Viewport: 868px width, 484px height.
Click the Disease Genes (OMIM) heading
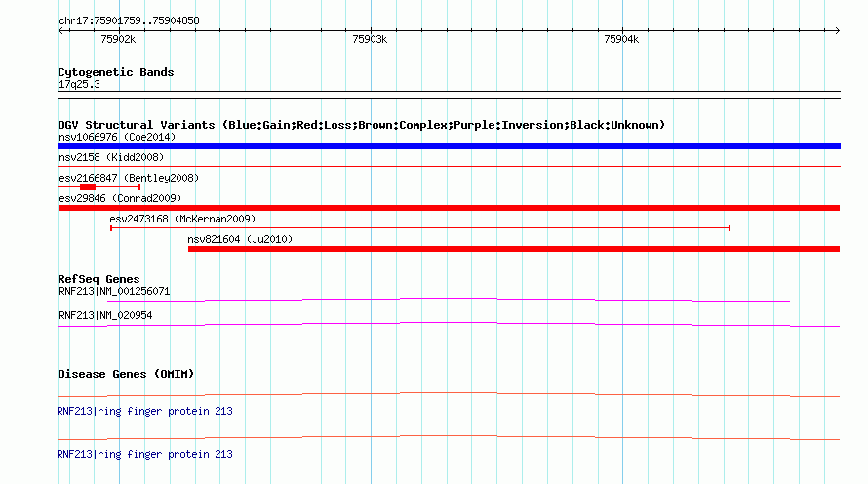pos(126,374)
